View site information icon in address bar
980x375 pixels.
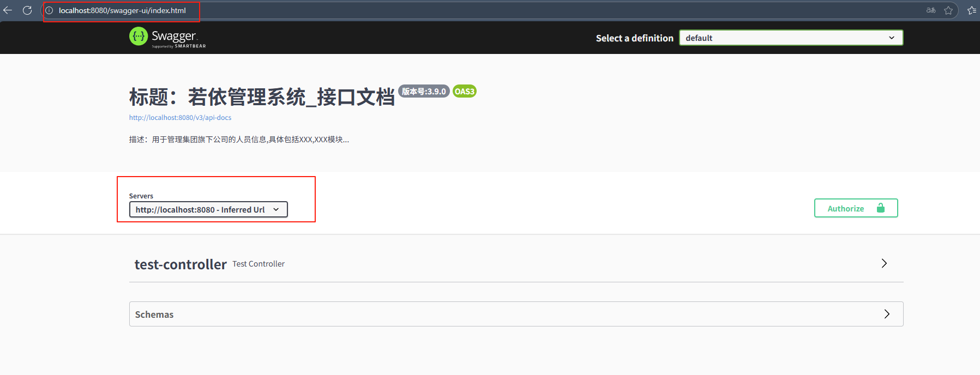[x=49, y=10]
